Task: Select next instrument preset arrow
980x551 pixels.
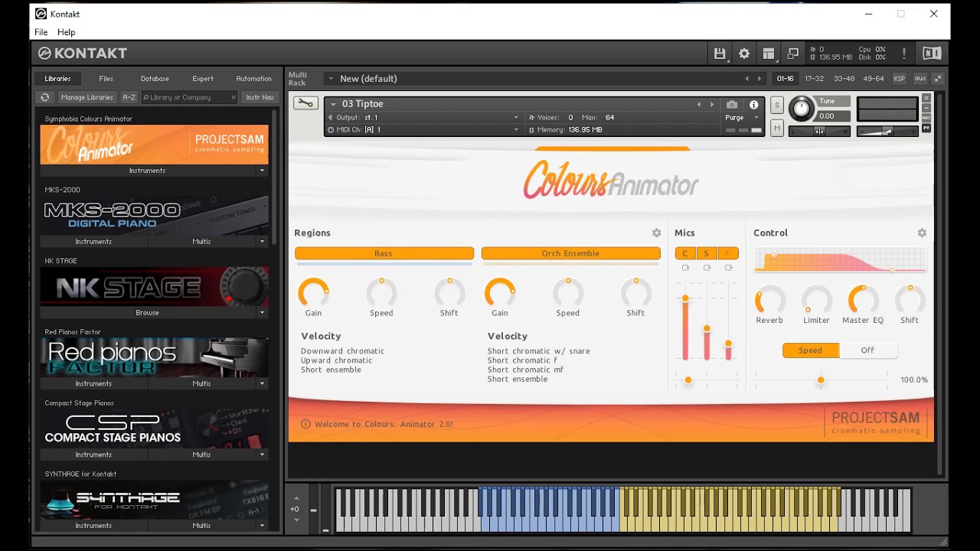Action: point(712,104)
